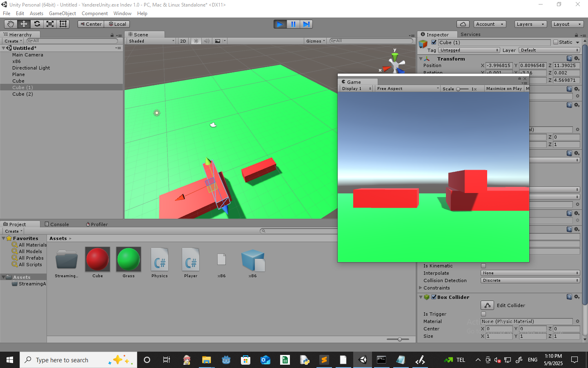The width and height of the screenshot is (588, 368).
Task: Open the Cloud services icon
Action: click(463, 24)
